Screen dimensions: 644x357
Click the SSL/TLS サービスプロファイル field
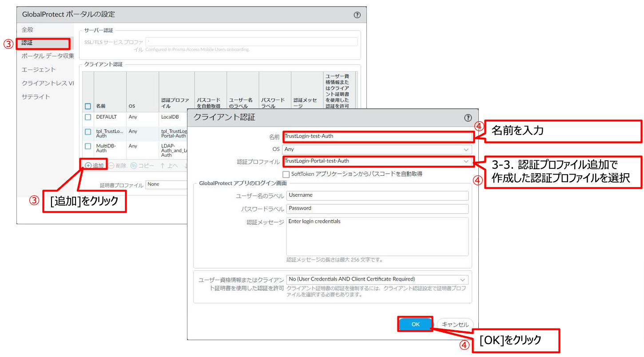point(251,42)
